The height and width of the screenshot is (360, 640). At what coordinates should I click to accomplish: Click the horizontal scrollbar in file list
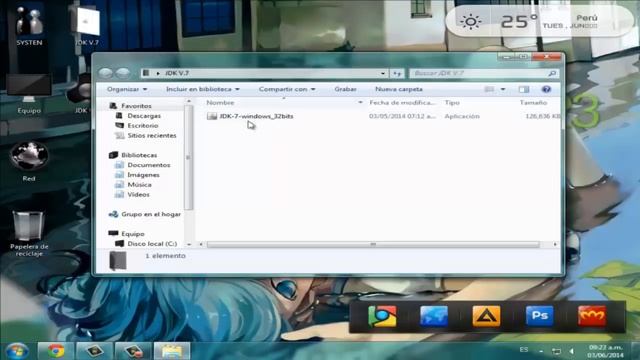pos(373,244)
